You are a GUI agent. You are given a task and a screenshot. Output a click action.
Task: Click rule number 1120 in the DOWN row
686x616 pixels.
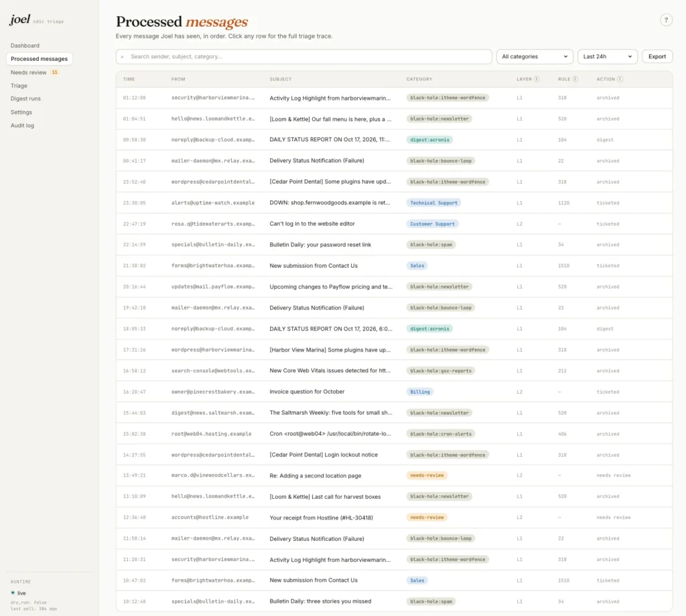(x=563, y=203)
